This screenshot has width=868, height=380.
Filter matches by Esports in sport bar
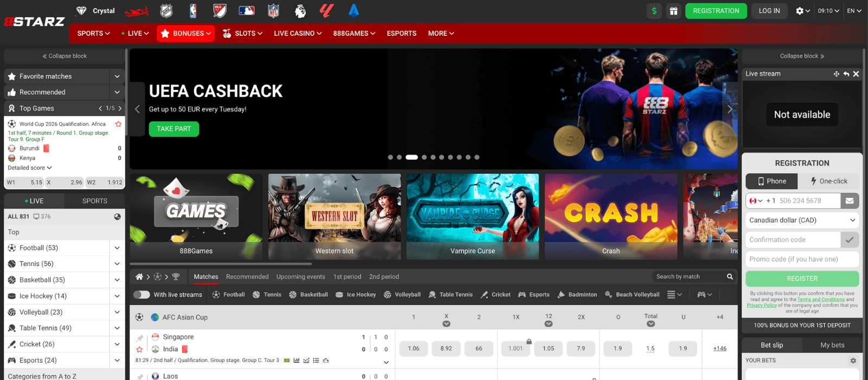coord(534,295)
